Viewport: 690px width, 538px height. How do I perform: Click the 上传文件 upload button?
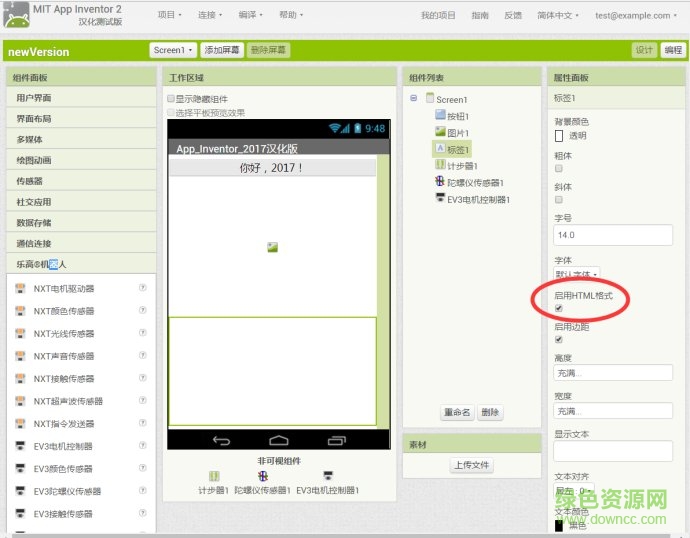tap(472, 465)
